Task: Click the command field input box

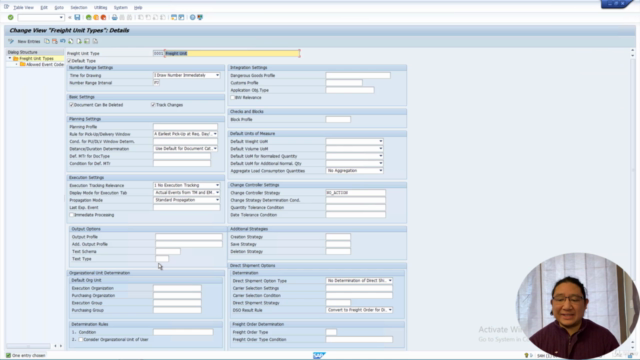Action: [x=41, y=18]
